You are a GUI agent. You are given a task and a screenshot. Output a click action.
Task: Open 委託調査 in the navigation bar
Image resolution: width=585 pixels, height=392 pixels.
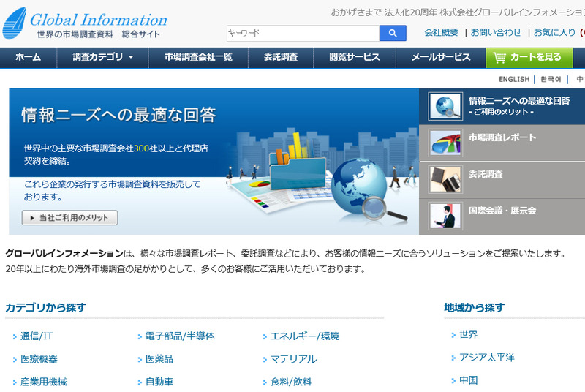coord(281,57)
